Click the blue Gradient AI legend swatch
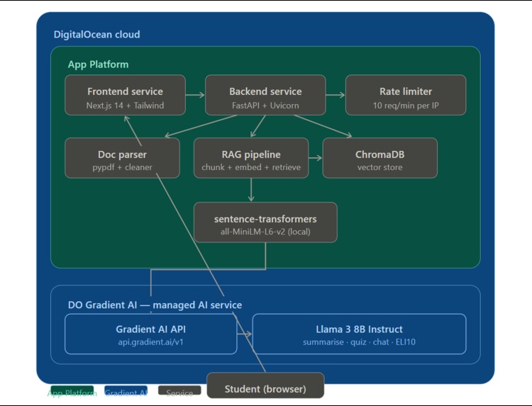 pos(126,390)
